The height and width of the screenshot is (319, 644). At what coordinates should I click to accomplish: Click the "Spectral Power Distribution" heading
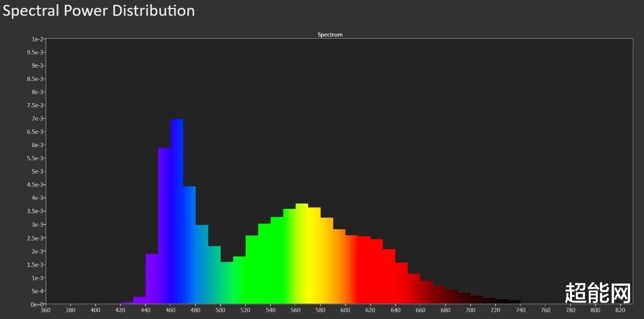click(x=99, y=11)
